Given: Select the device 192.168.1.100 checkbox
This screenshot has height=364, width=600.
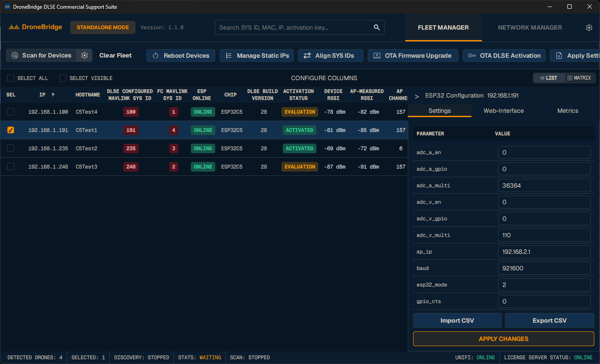Looking at the screenshot, I should tap(11, 112).
